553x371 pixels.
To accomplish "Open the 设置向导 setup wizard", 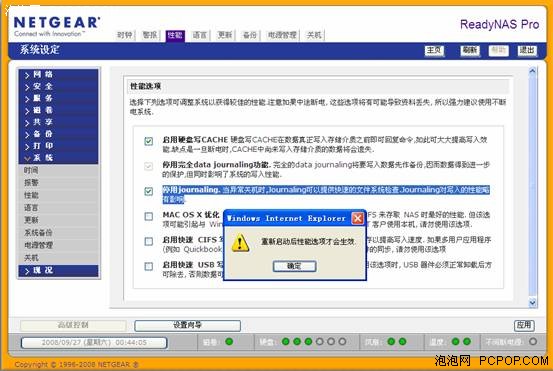I will click(188, 325).
